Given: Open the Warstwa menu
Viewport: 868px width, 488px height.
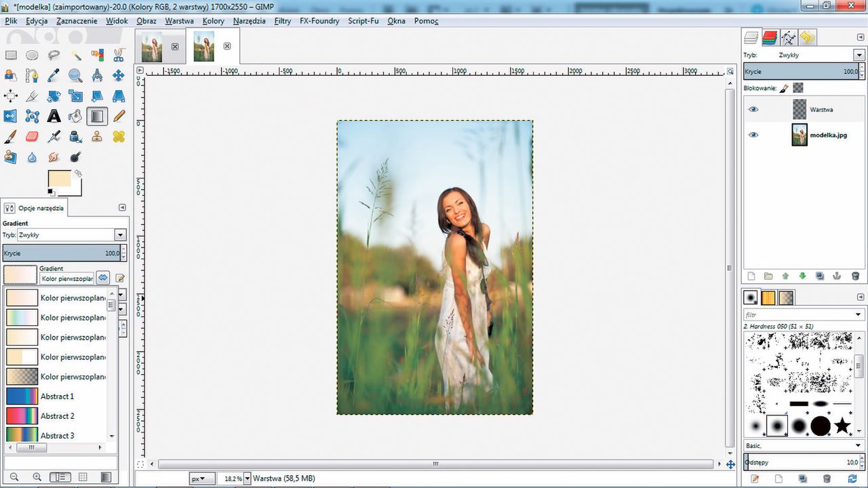Looking at the screenshot, I should coord(179,21).
